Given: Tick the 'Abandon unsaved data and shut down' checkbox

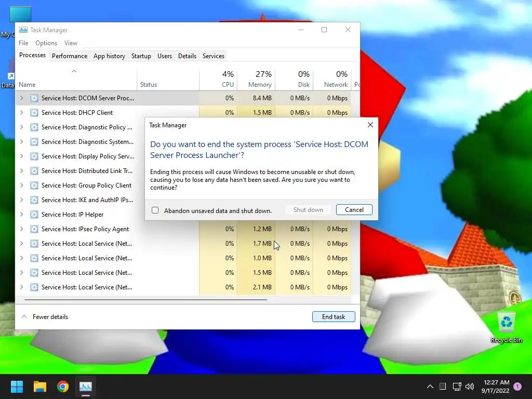Looking at the screenshot, I should (x=155, y=210).
